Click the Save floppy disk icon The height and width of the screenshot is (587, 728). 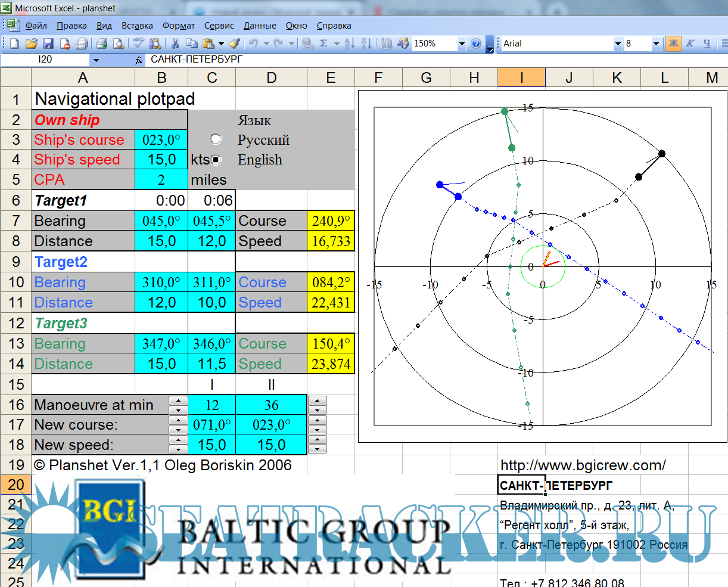(48, 44)
